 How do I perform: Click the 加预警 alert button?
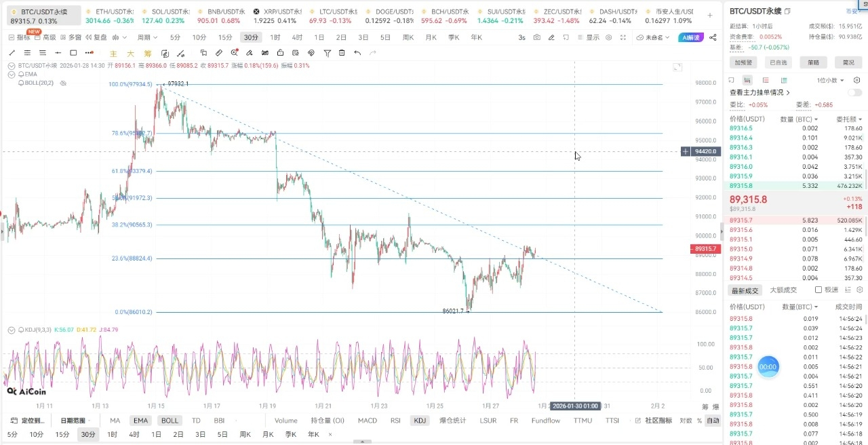[743, 62]
